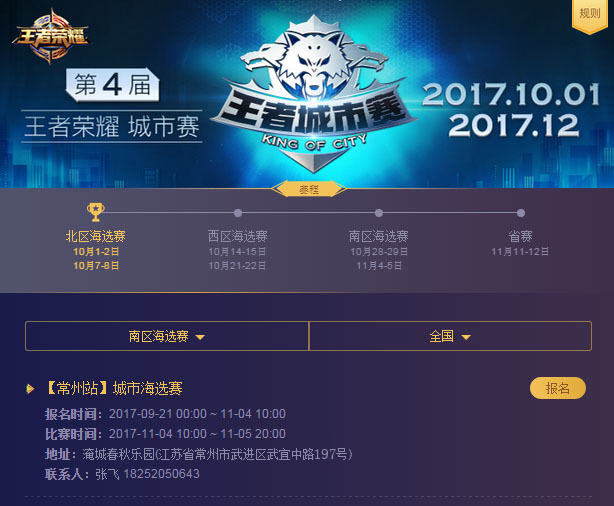This screenshot has height=506, width=614.
Task: Click the 第4届 edition badge
Action: (x=112, y=85)
